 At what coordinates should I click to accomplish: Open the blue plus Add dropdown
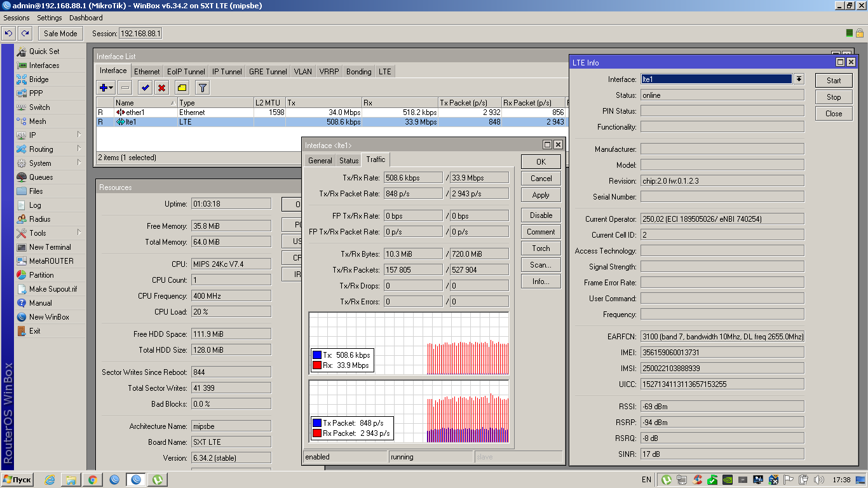click(105, 88)
